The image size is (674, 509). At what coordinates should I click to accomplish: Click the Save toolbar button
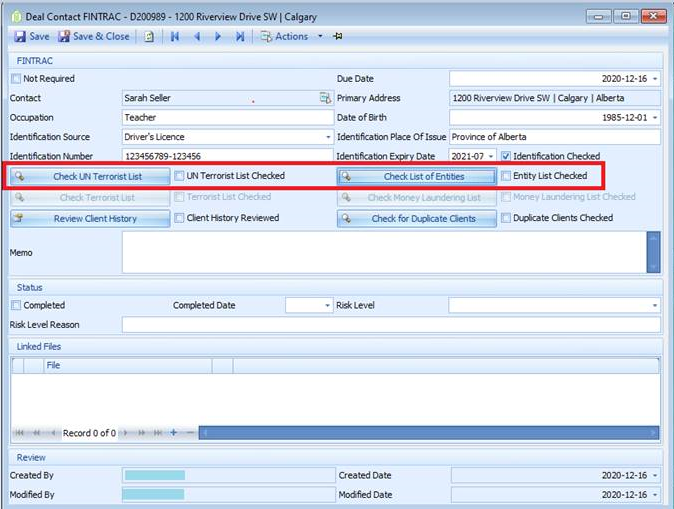(31, 37)
